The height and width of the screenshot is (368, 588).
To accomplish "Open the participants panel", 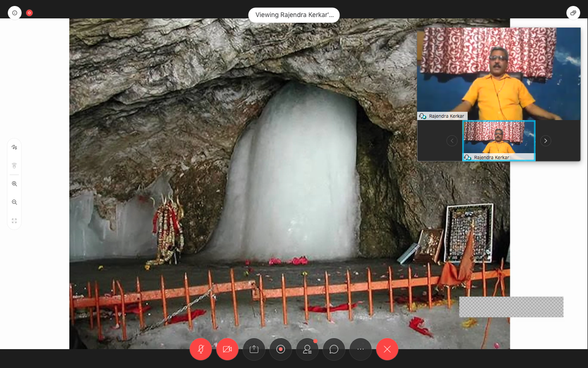I will tap(307, 349).
